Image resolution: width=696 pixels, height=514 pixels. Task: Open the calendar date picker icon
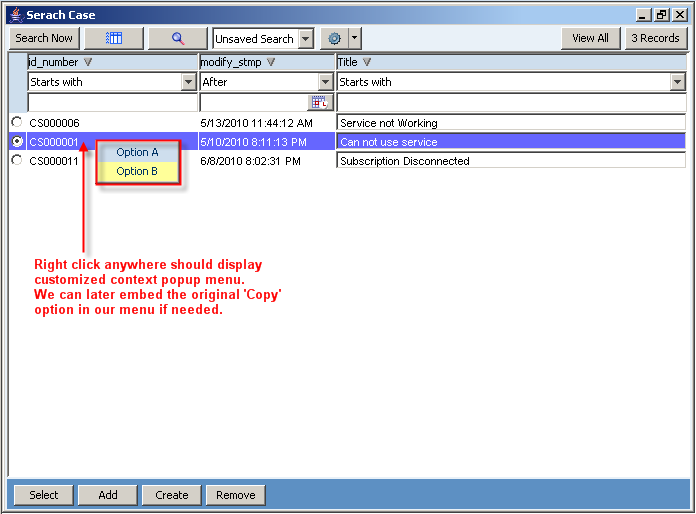[320, 102]
